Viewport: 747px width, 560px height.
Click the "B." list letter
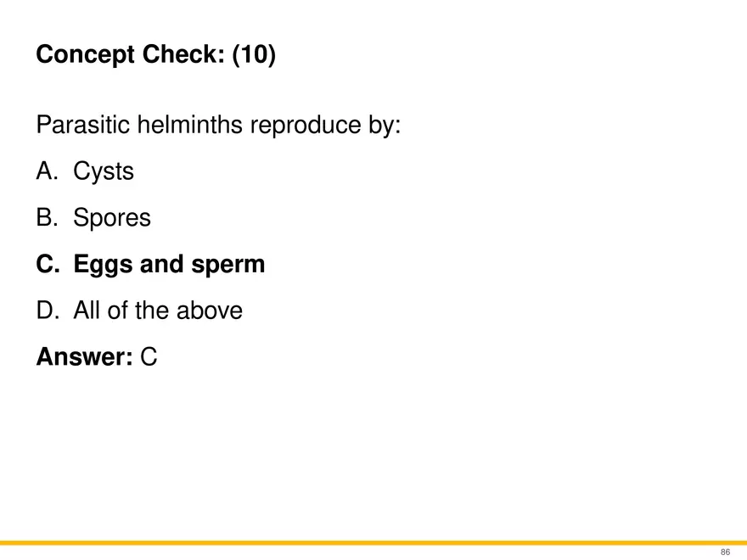point(47,218)
